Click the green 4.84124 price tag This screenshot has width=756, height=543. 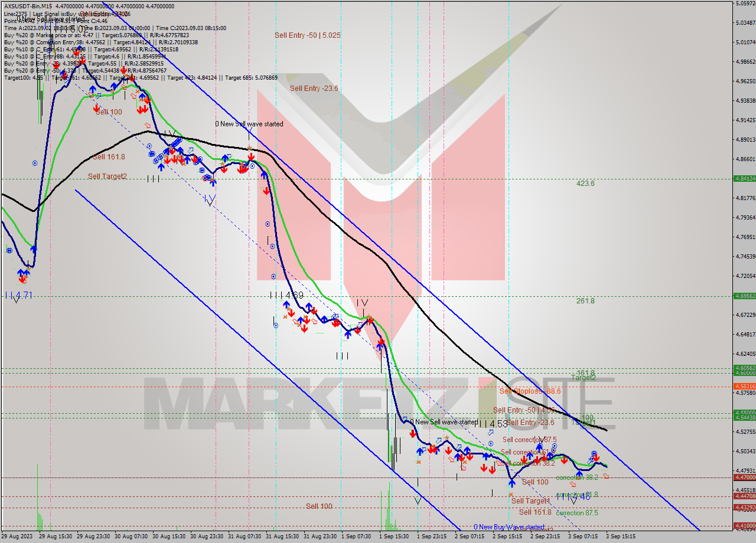(744, 178)
